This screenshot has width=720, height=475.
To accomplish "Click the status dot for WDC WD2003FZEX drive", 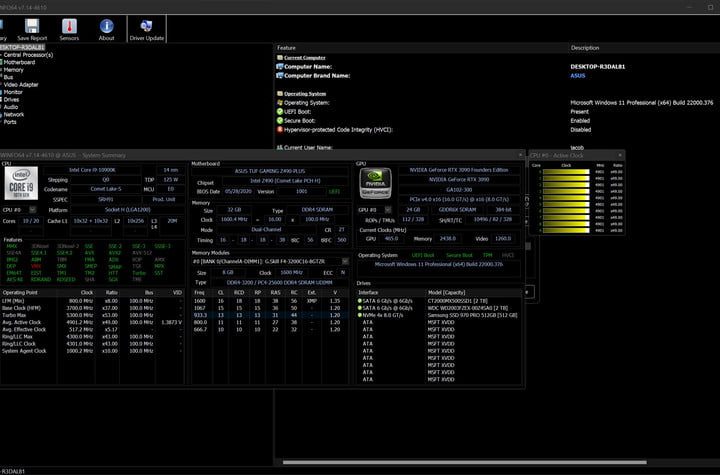I will click(x=360, y=308).
